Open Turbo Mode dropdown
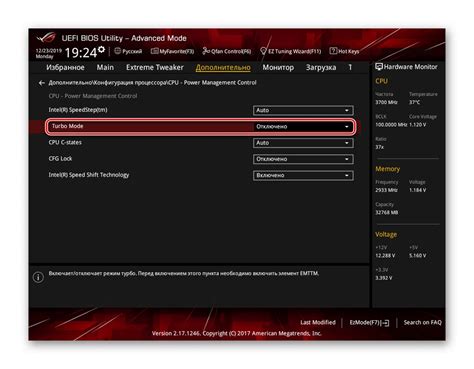474x369 pixels. click(x=303, y=127)
